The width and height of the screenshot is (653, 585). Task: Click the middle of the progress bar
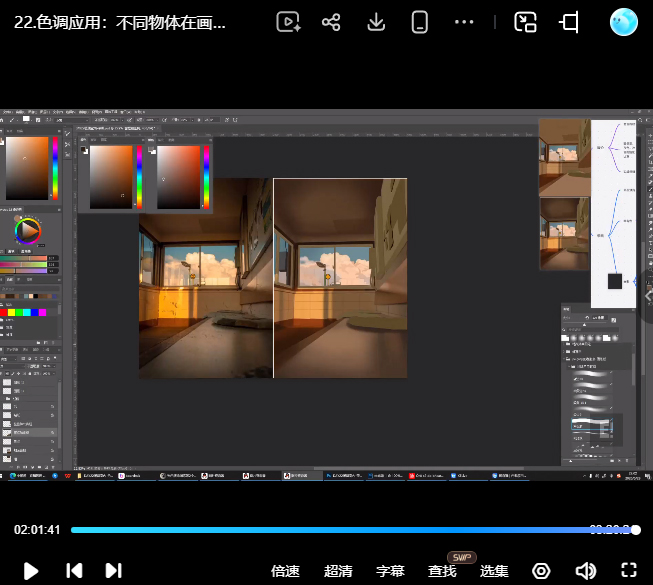[353, 530]
